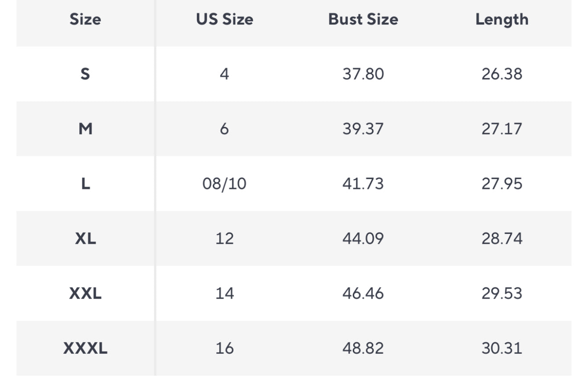The width and height of the screenshot is (588, 381).
Task: Click length value 26.38
Action: [502, 74]
